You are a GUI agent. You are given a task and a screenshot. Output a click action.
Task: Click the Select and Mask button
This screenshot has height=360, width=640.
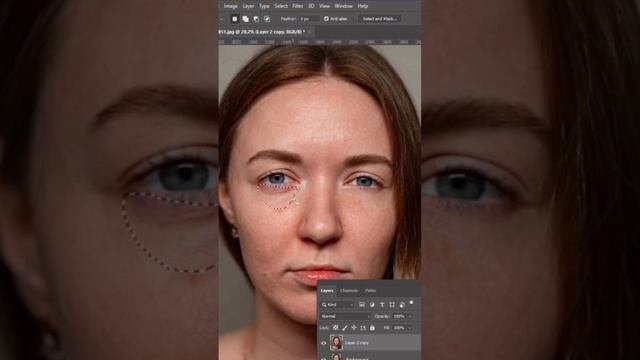[380, 19]
